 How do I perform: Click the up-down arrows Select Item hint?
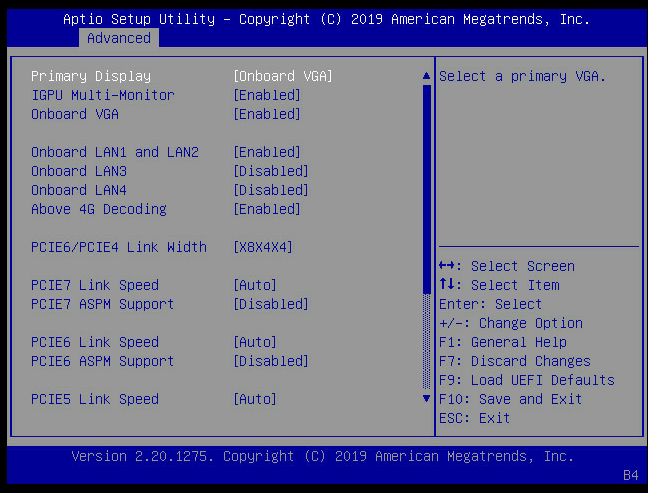point(499,285)
